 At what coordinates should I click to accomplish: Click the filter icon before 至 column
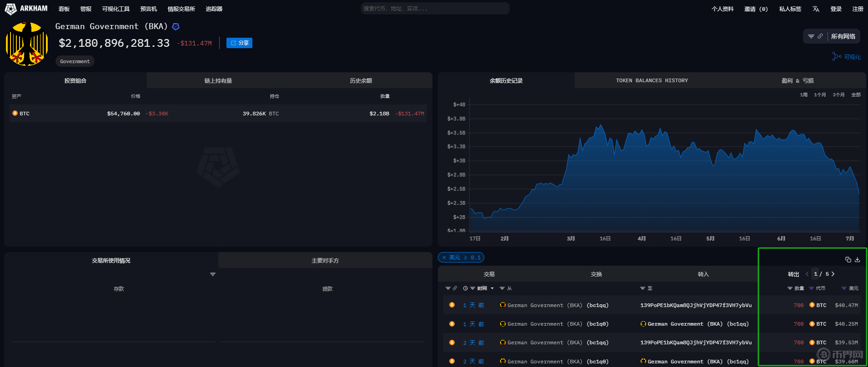(x=642, y=288)
